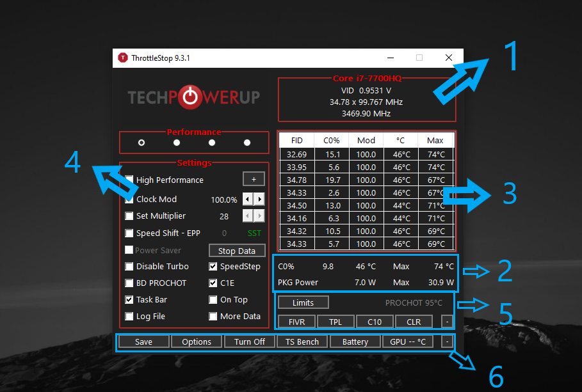Open the TPL power limits window

pyautogui.click(x=335, y=322)
